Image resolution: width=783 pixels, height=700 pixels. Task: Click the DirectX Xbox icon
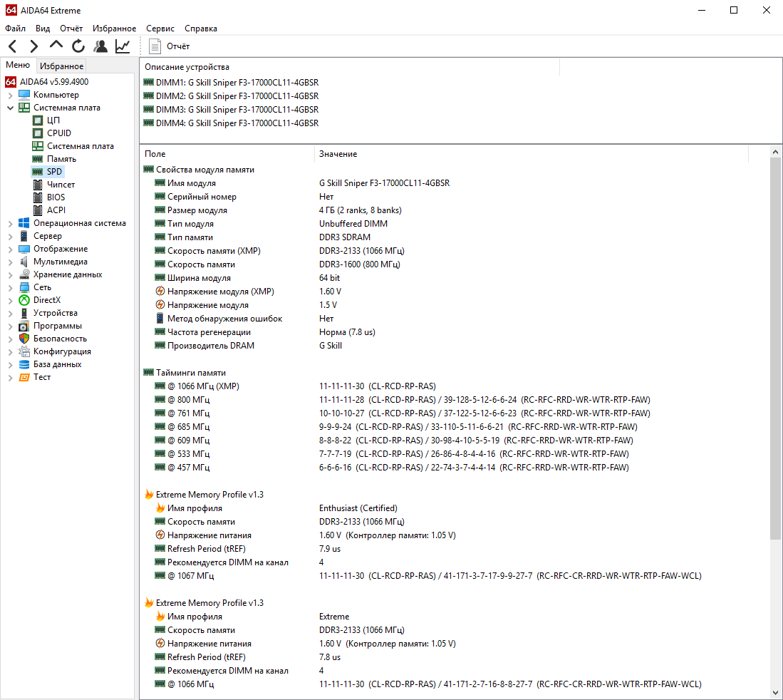24,300
